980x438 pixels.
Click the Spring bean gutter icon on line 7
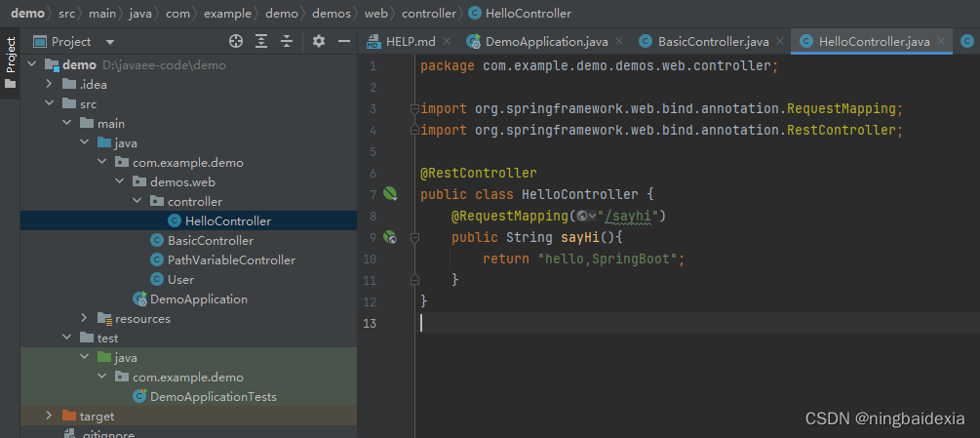click(391, 194)
